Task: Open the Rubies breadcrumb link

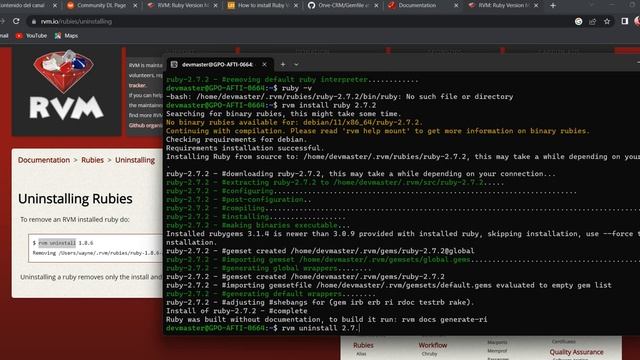Action: point(92,160)
